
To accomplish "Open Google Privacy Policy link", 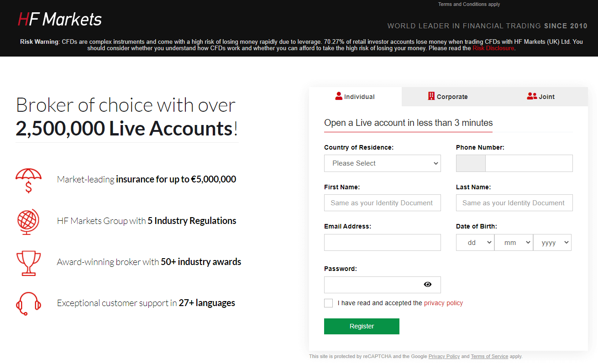I will click(x=444, y=356).
